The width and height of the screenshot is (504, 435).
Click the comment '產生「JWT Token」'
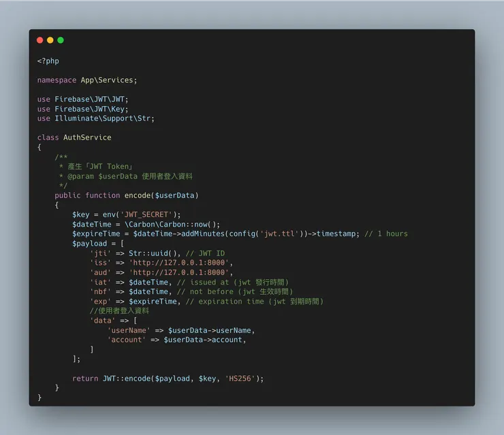[x=100, y=166]
